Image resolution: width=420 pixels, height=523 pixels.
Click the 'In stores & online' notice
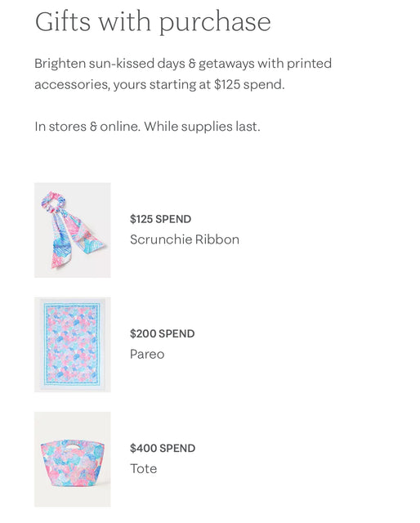87,127
